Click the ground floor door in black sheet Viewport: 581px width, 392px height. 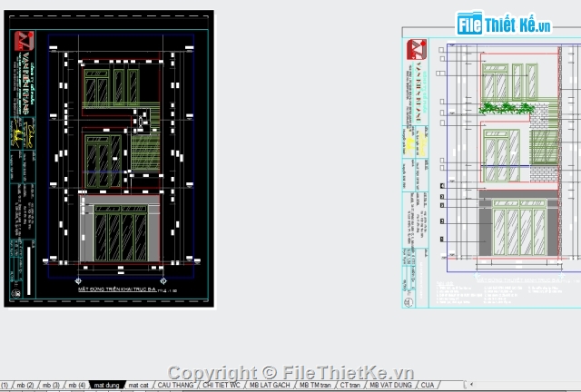pyautogui.click(x=121, y=233)
